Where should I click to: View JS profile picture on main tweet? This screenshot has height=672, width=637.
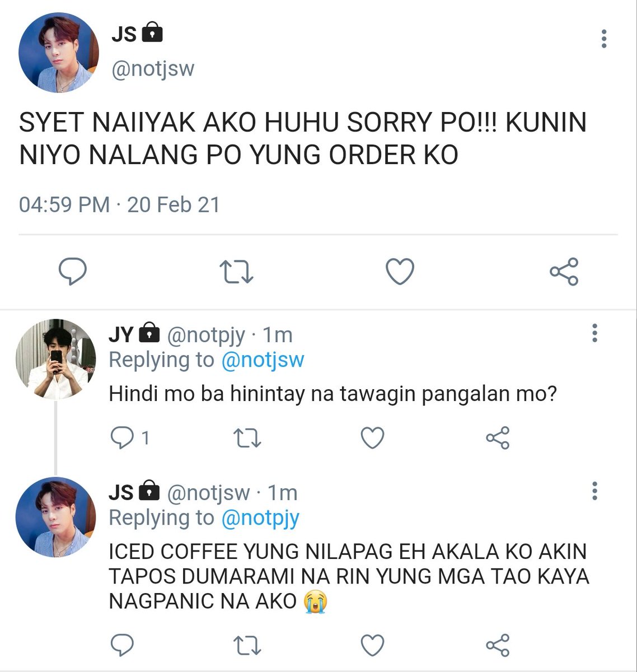[x=58, y=53]
